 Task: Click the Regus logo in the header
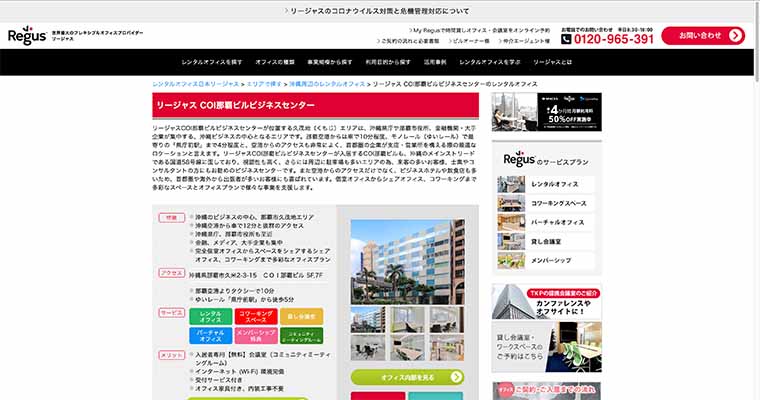(x=26, y=36)
